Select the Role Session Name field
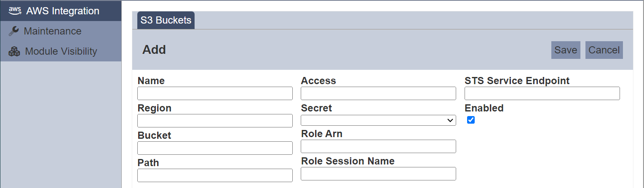 [378, 174]
